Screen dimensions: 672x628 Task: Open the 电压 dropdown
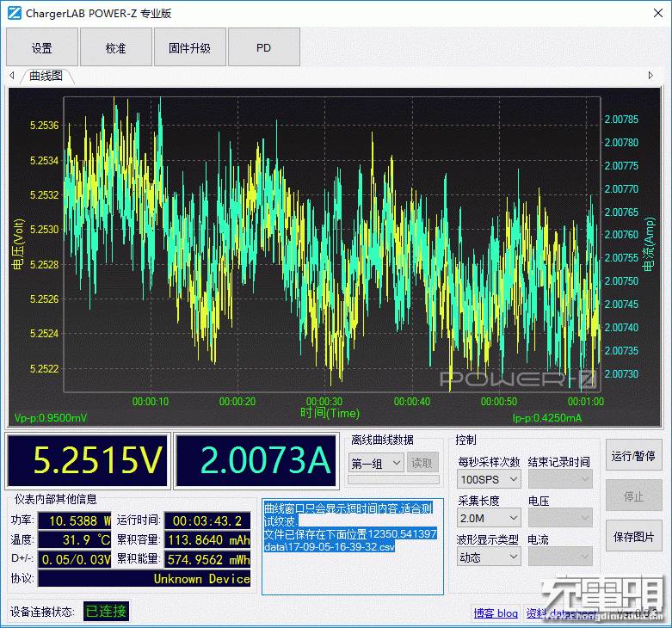[x=560, y=518]
